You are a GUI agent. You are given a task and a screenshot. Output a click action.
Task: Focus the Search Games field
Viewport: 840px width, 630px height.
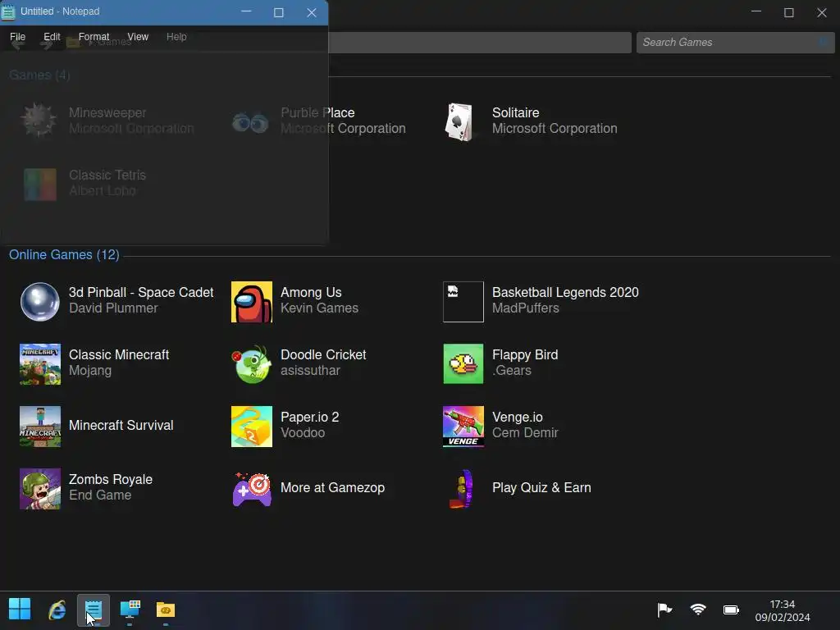click(x=735, y=43)
